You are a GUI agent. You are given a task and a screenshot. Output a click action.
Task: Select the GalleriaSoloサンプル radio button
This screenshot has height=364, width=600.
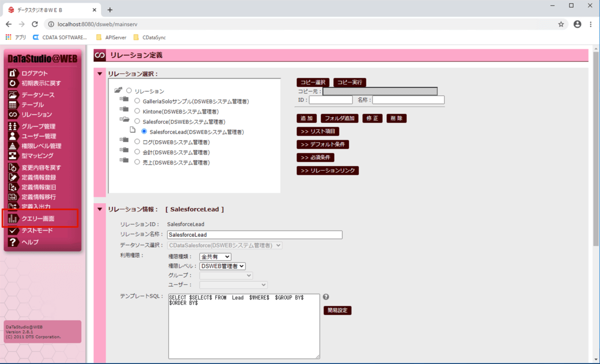(x=137, y=101)
